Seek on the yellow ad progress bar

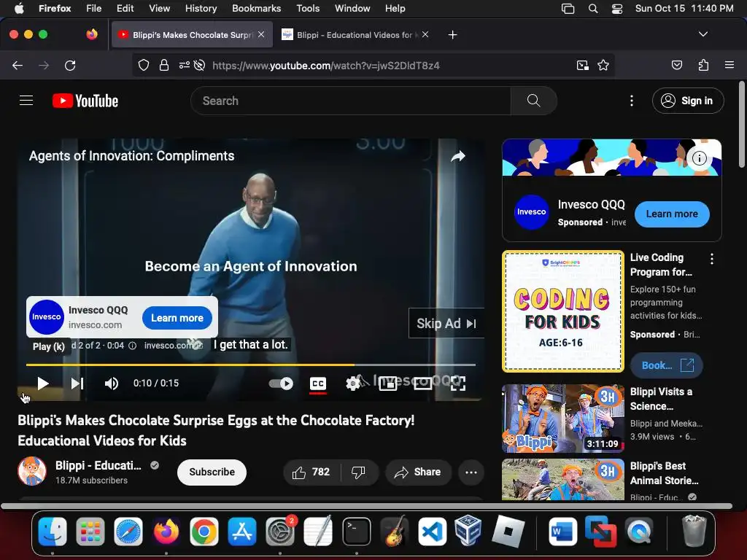(251, 365)
